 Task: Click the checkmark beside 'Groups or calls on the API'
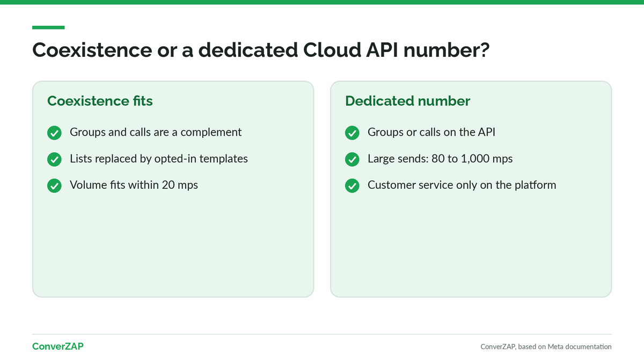pyautogui.click(x=352, y=132)
